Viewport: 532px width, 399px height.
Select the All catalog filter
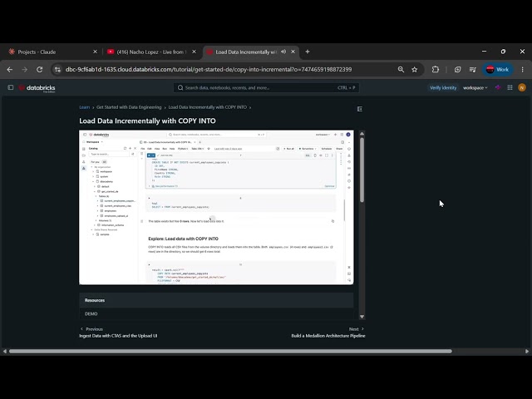[x=105, y=162]
